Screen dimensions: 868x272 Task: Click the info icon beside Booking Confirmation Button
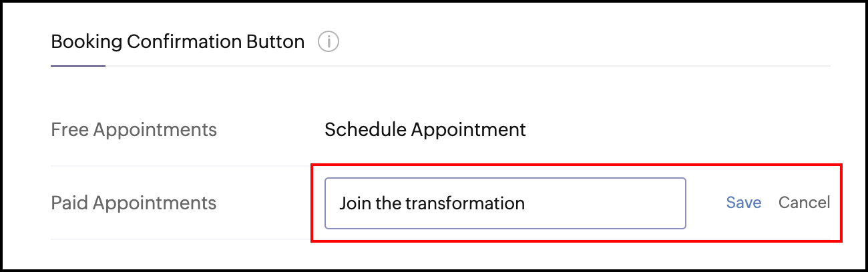[x=329, y=43]
